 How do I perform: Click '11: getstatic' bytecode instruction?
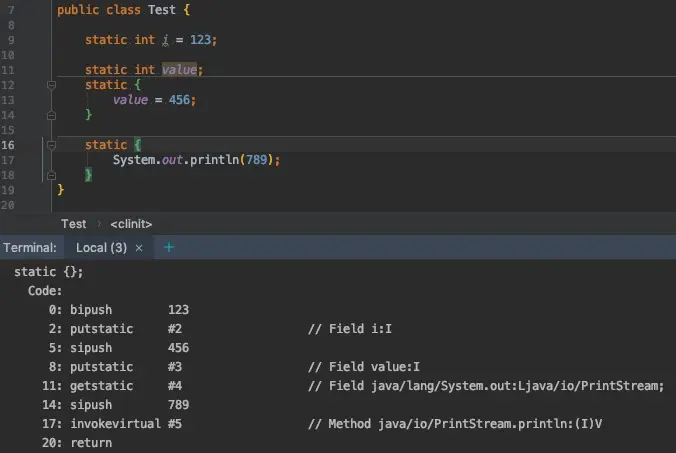(88, 386)
